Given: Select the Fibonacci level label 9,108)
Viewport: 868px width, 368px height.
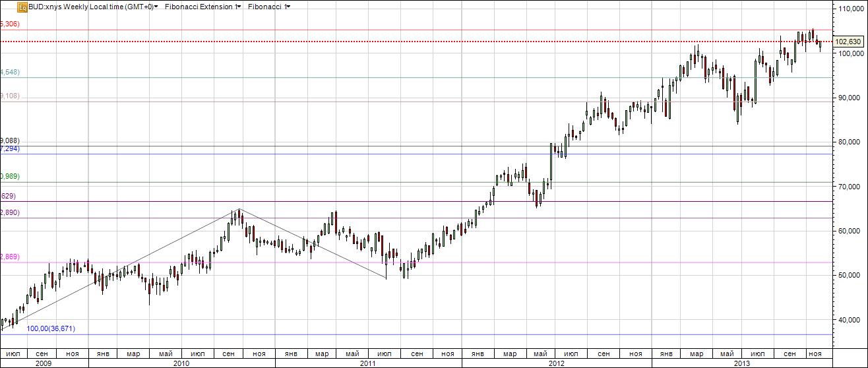Looking at the screenshot, I should (x=10, y=96).
